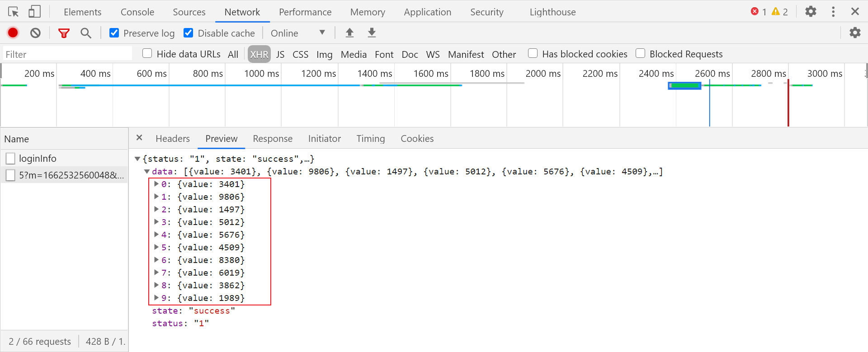The image size is (868, 352).
Task: Filter requests by Font
Action: click(x=384, y=54)
